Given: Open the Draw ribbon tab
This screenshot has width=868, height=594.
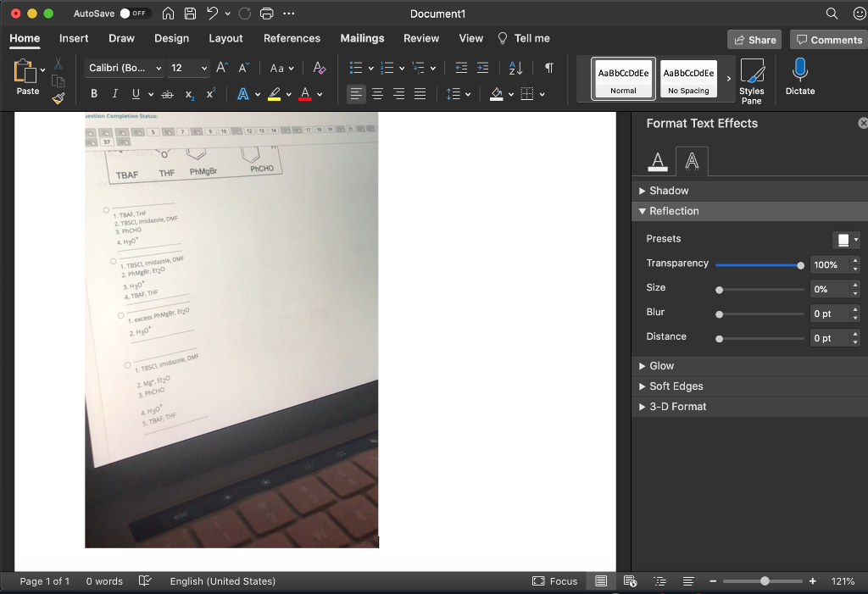Looking at the screenshot, I should click(121, 38).
